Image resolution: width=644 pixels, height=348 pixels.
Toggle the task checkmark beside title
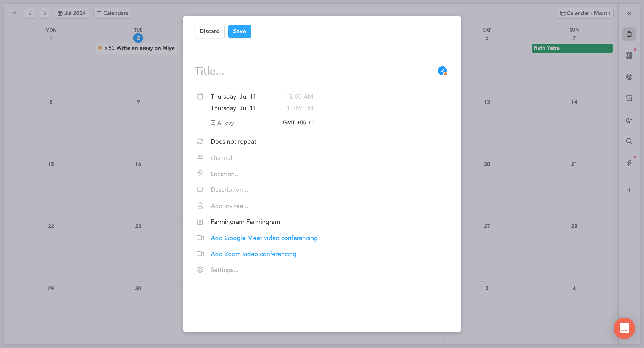click(442, 71)
